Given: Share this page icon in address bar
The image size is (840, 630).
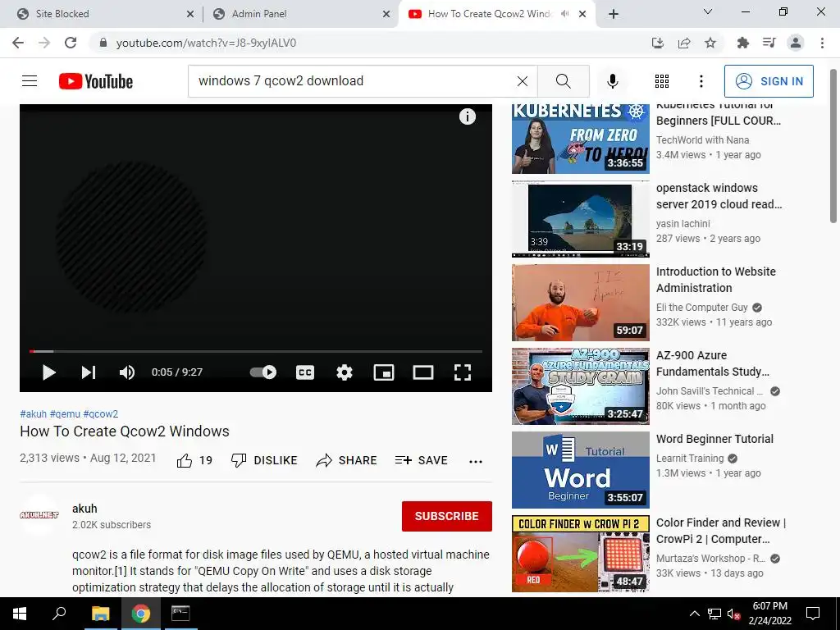Looking at the screenshot, I should [684, 43].
